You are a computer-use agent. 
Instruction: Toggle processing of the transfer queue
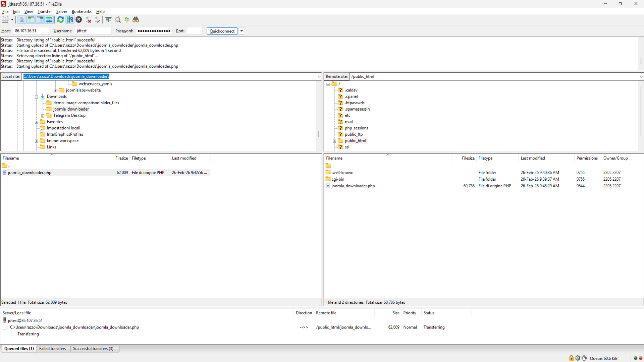(70, 20)
